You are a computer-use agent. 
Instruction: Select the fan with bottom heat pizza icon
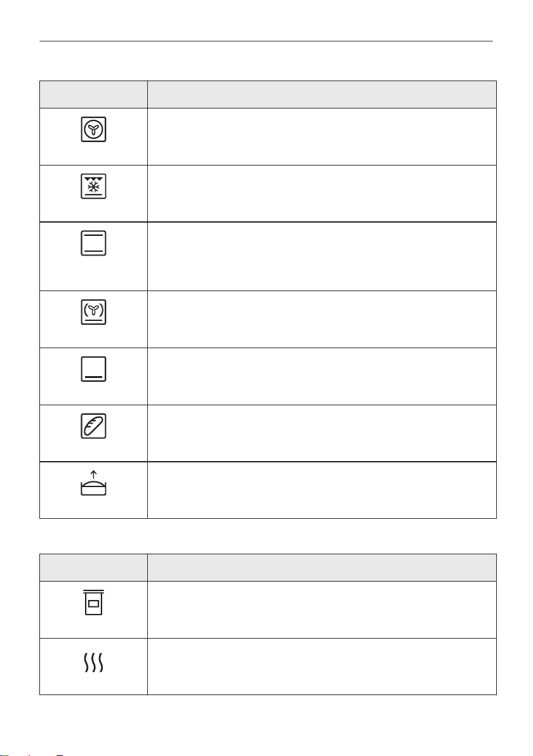(x=93, y=312)
